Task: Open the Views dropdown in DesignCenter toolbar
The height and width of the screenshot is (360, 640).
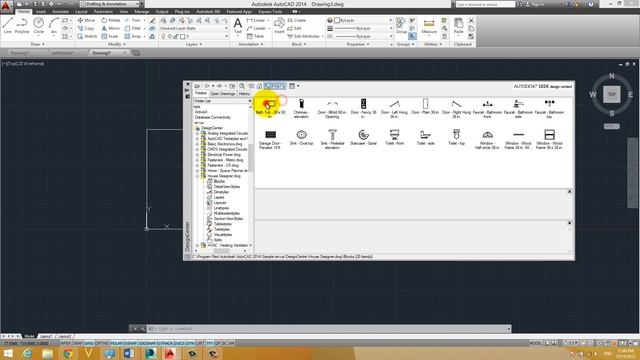Action: click(295, 86)
